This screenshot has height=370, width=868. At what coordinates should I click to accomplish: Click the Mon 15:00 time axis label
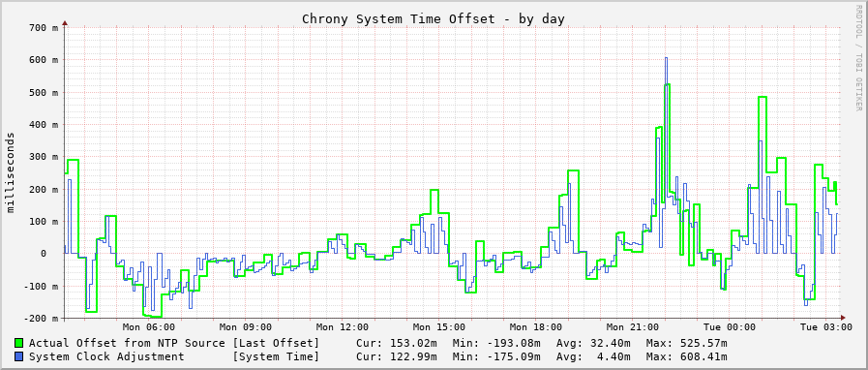pyautogui.click(x=439, y=327)
